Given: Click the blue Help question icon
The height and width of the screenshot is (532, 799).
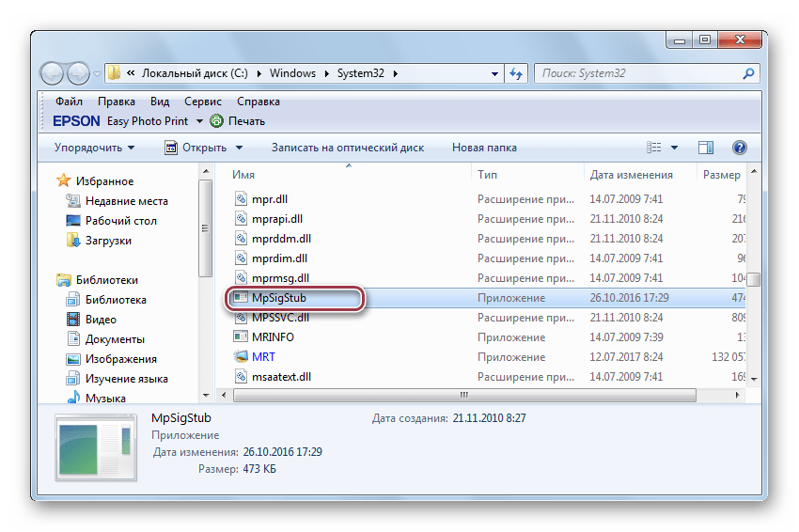Looking at the screenshot, I should [x=740, y=148].
